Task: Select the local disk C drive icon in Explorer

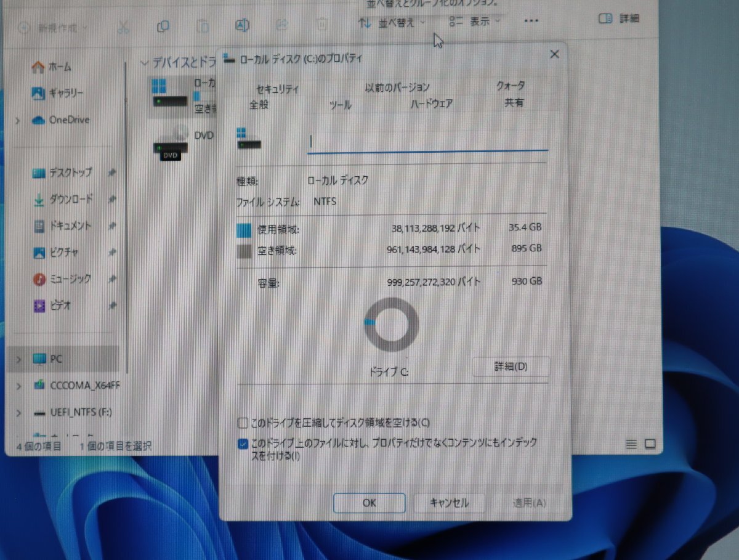Action: click(170, 93)
